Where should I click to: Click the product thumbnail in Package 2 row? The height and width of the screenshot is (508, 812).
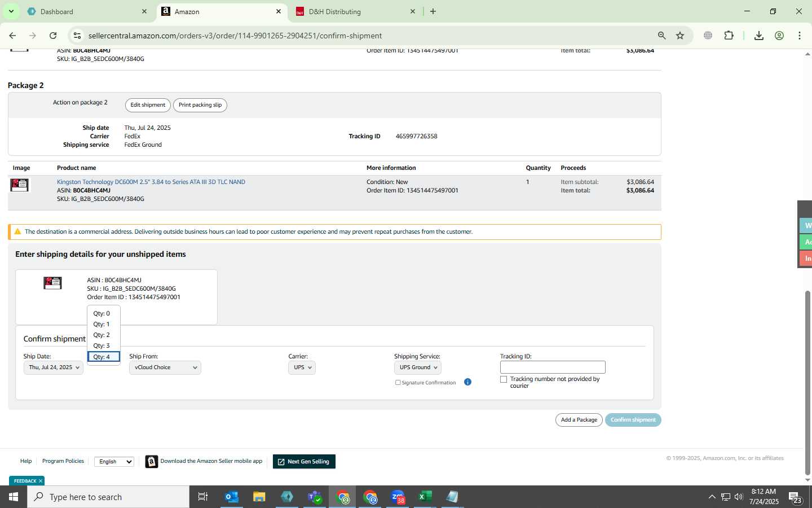point(20,185)
